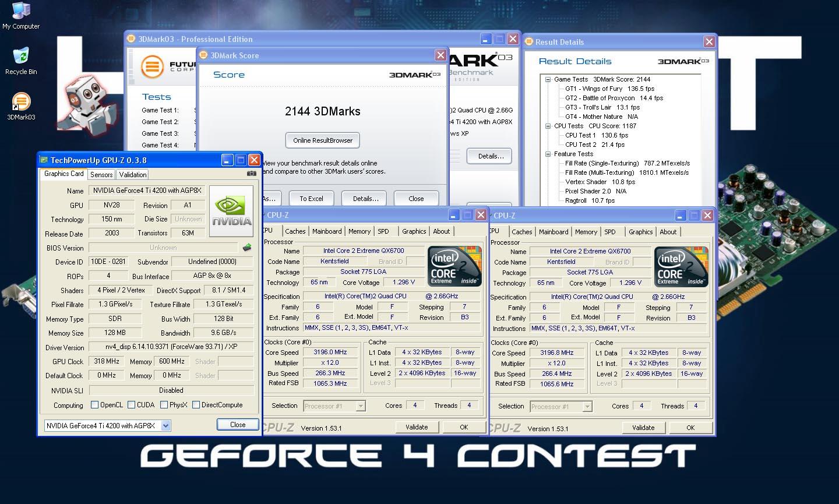Viewport: 839px width, 504px height.
Task: Click the Intel Core 2 Extreme logo in right CPU-Z
Action: 681,267
